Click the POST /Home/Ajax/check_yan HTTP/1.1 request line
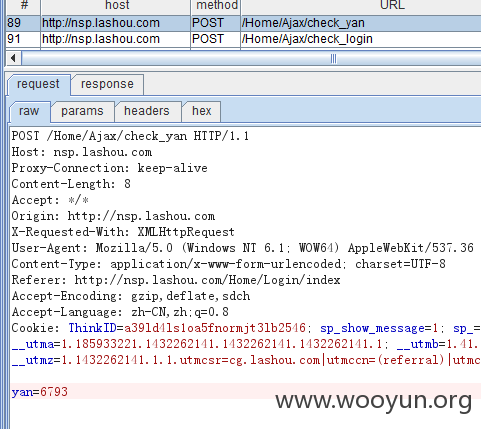Screen dimensions: 481x429 coord(130,136)
